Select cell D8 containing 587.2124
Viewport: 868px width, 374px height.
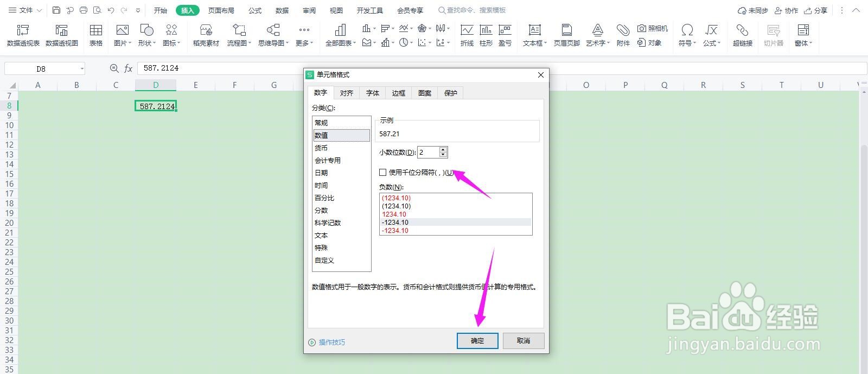[x=156, y=106]
